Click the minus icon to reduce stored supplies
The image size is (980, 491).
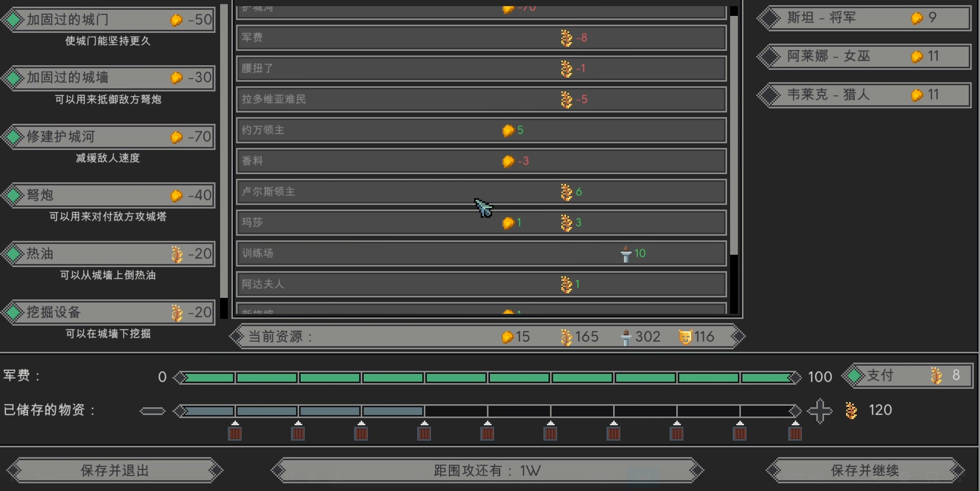[152, 411]
